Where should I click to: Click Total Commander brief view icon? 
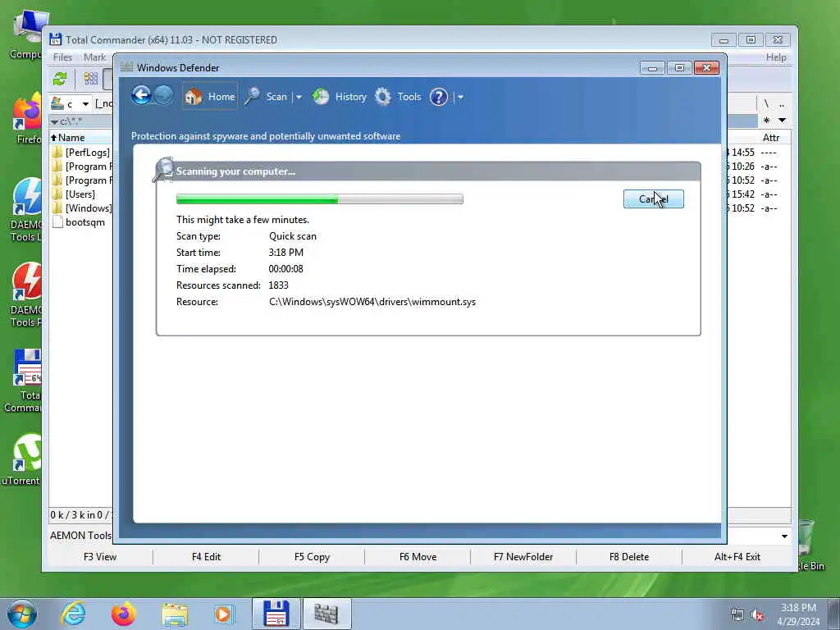click(91, 79)
